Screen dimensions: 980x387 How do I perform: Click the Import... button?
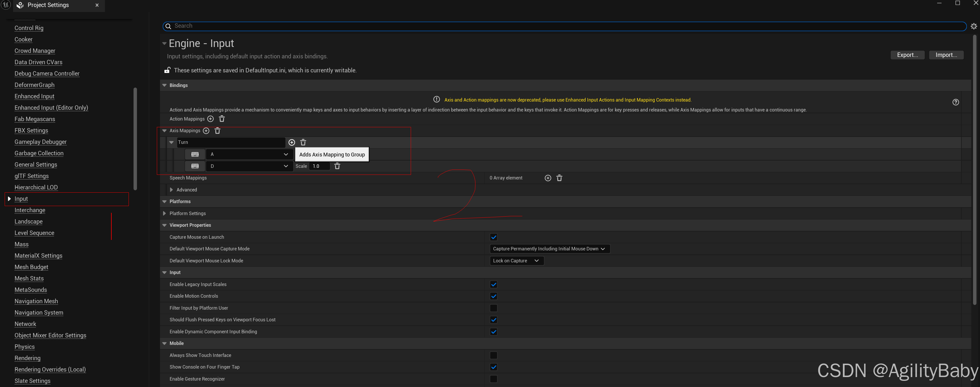(946, 55)
